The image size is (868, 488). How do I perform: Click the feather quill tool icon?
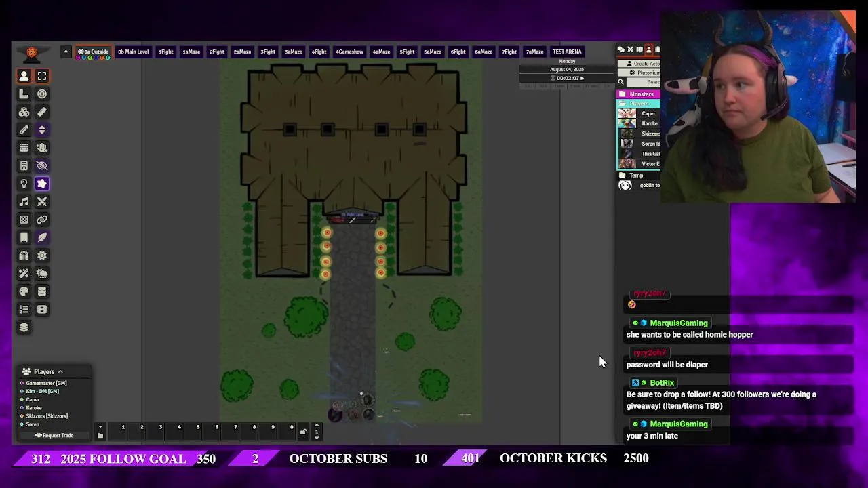[42, 238]
